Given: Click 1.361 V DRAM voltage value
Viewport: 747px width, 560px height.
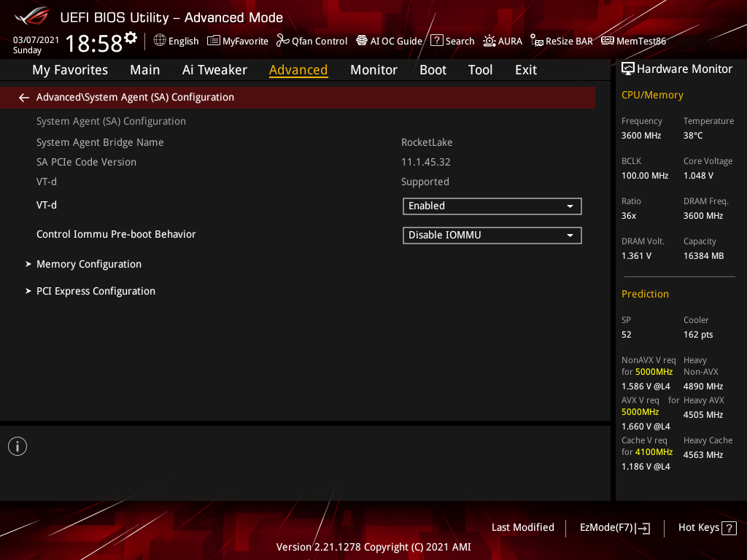Looking at the screenshot, I should [x=636, y=256].
